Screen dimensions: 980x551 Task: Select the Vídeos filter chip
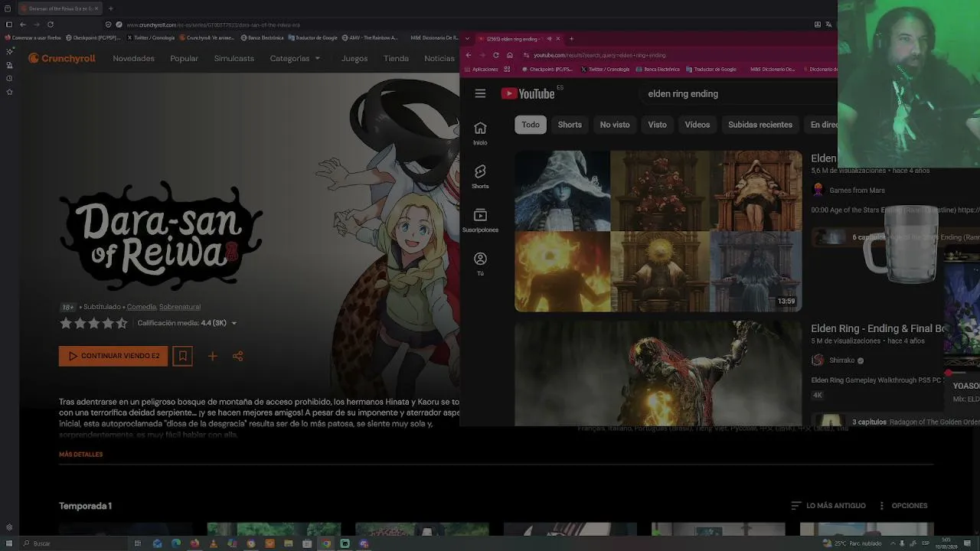pyautogui.click(x=697, y=125)
